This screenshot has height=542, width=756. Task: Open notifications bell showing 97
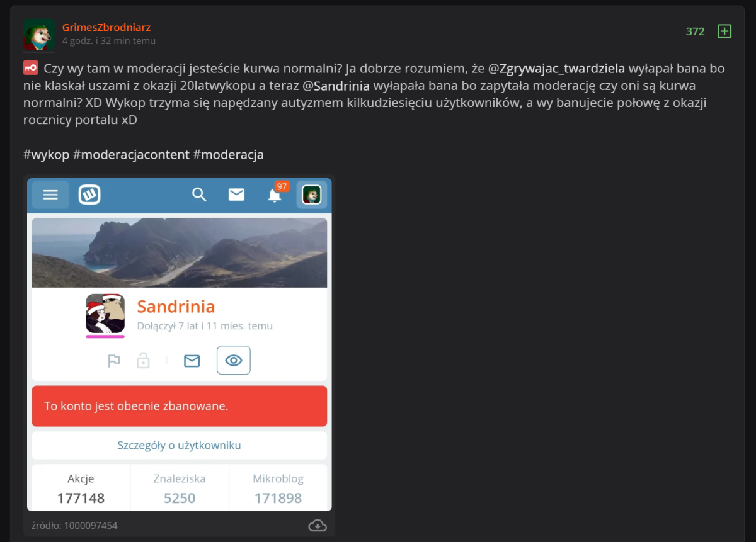275,195
